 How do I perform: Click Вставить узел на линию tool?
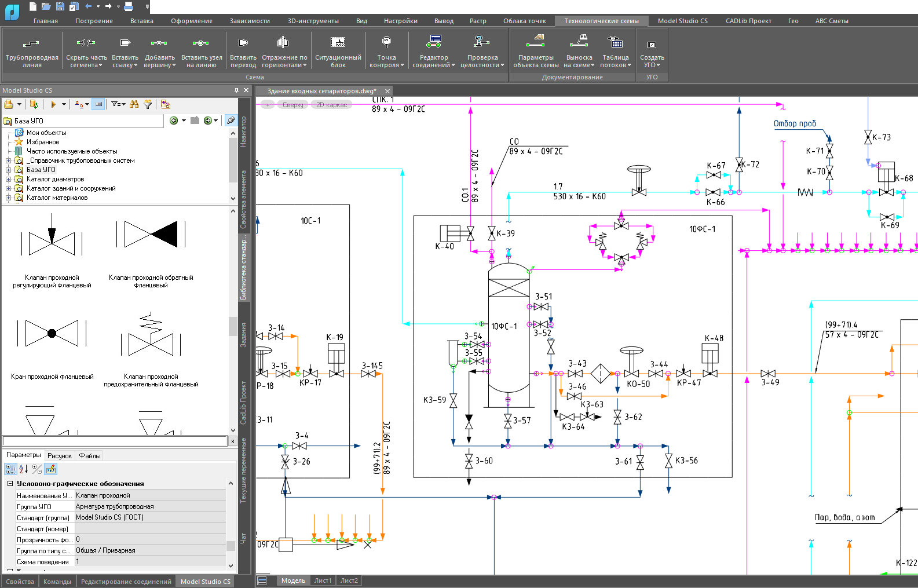pos(202,51)
